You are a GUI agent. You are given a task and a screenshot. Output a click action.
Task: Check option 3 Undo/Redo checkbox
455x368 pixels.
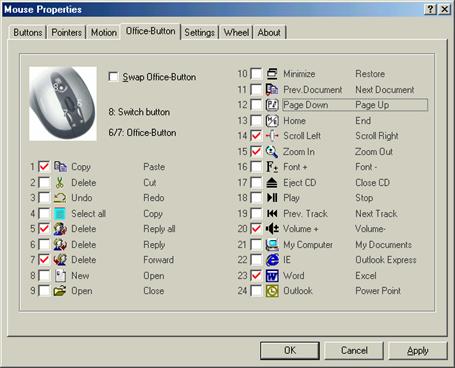[x=44, y=198]
